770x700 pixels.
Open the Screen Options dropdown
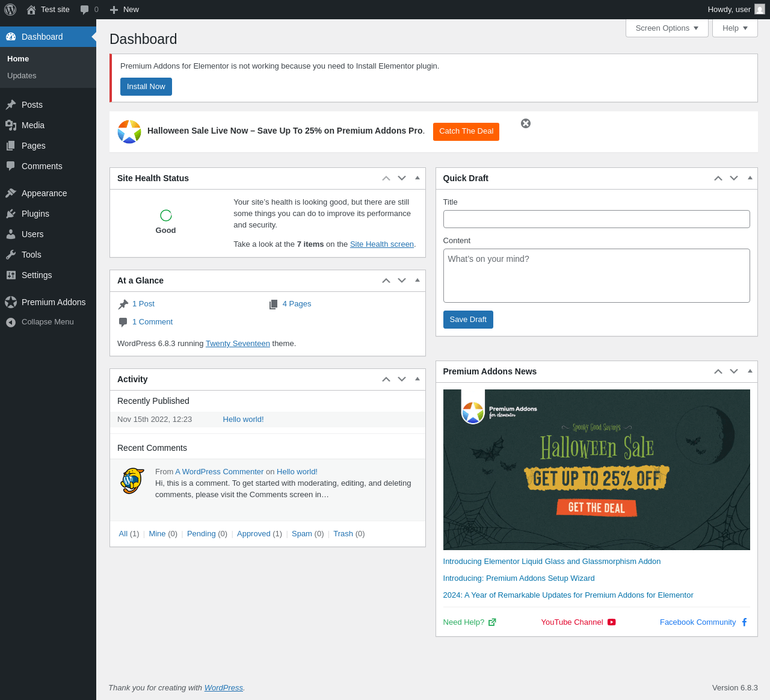(667, 28)
